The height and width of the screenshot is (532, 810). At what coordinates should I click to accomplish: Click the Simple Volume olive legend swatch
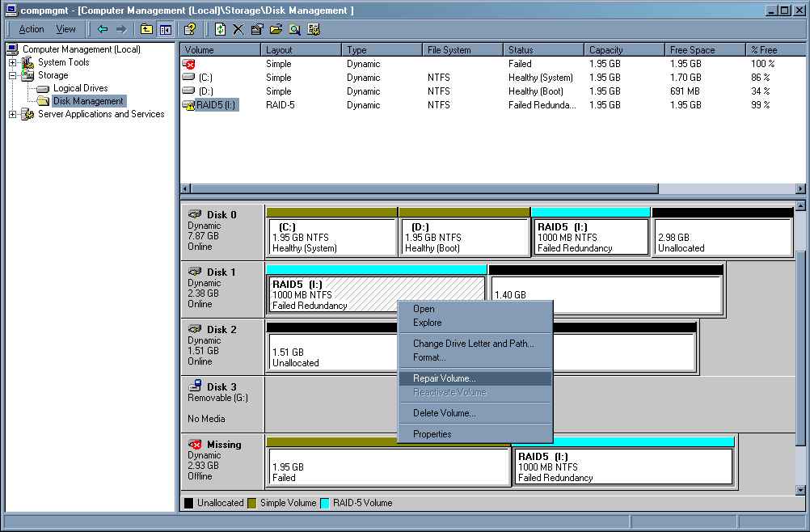tap(252, 503)
